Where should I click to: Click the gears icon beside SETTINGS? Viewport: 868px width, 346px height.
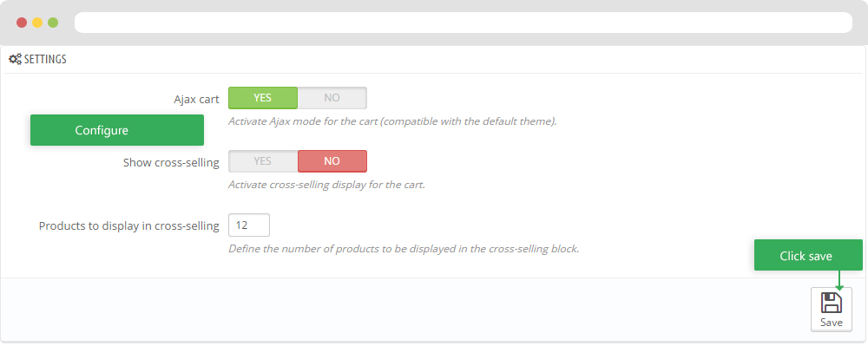[16, 59]
